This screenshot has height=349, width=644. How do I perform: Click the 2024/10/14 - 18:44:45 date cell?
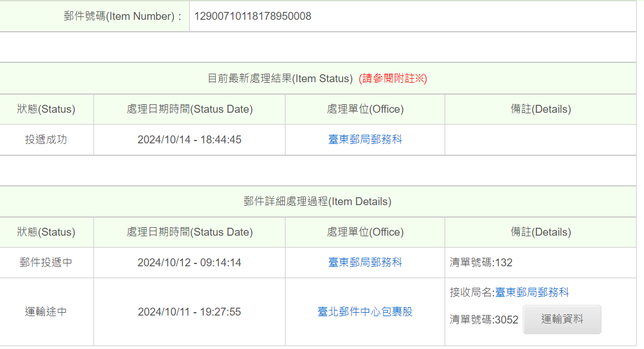[189, 139]
